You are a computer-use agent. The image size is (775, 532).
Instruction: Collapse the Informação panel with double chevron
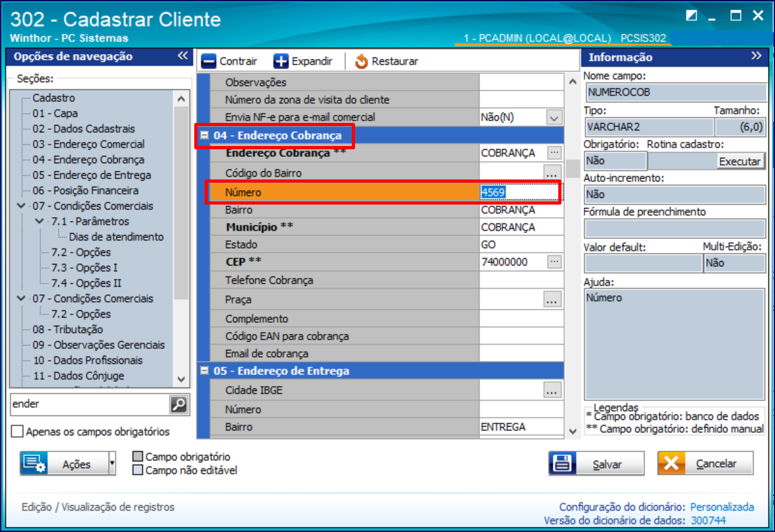pyautogui.click(x=756, y=57)
